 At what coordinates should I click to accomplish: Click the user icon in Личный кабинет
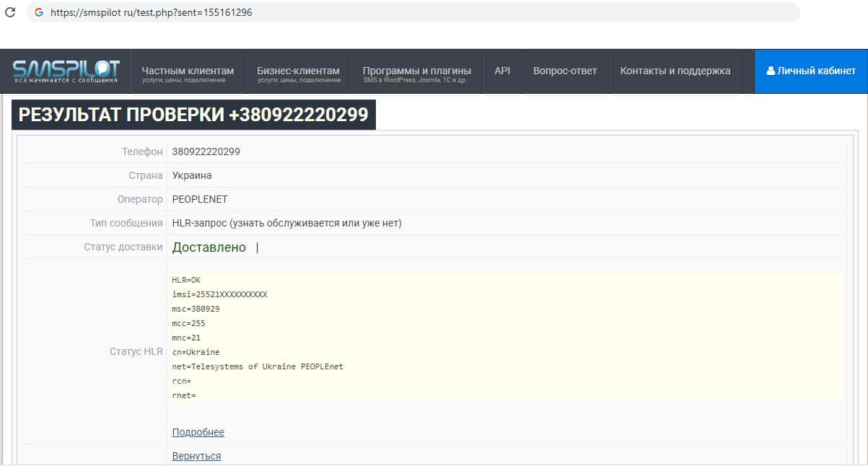771,71
